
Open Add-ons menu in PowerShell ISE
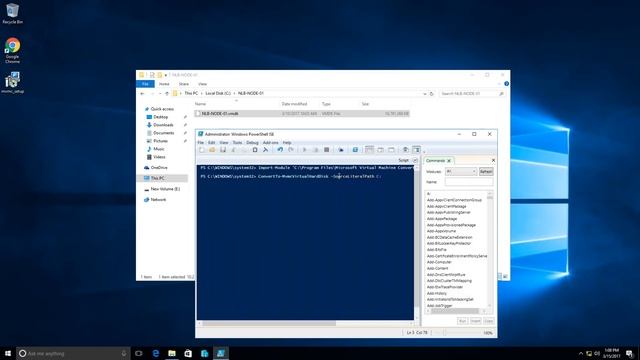click(x=270, y=142)
